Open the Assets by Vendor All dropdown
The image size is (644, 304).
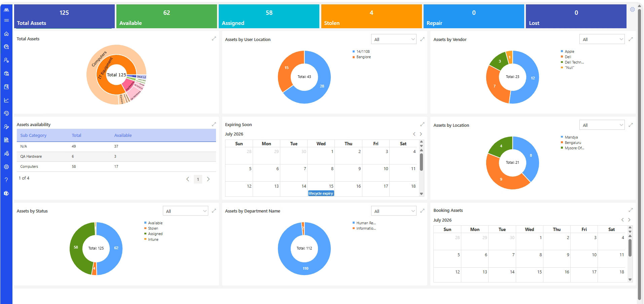[x=602, y=39]
